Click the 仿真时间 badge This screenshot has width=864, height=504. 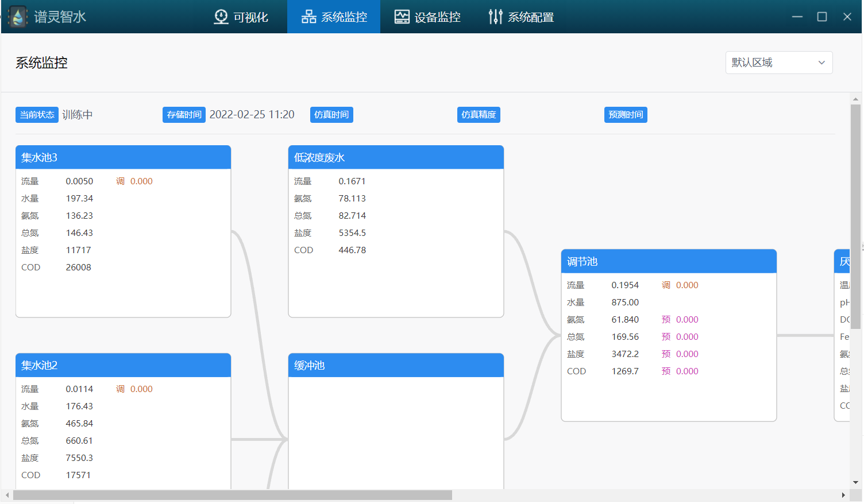coord(331,115)
